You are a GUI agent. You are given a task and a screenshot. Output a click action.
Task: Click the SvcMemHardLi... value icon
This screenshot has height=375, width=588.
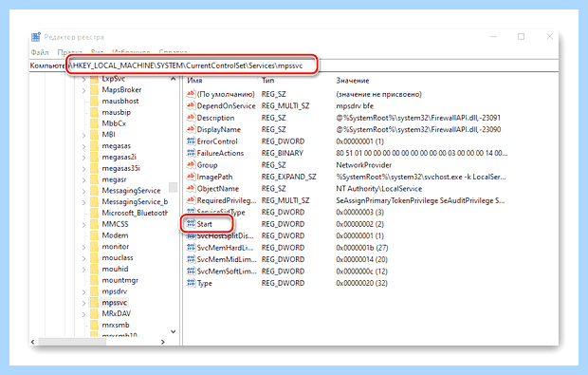[191, 248]
